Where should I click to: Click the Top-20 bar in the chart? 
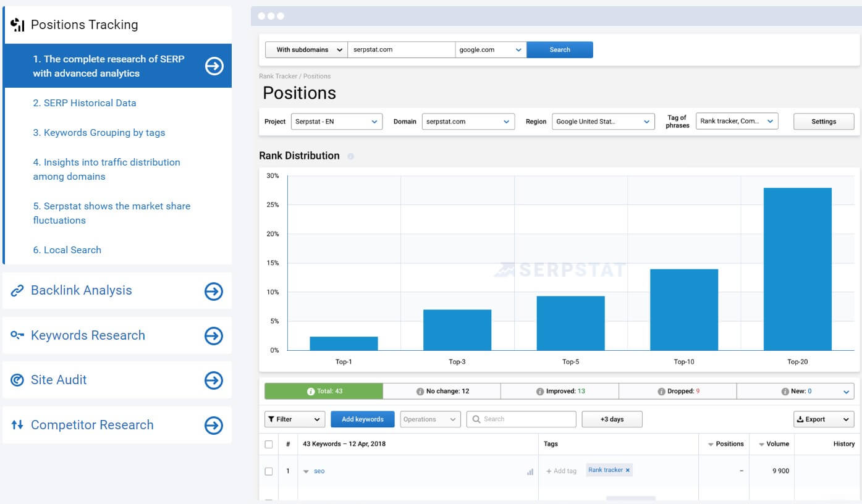(x=797, y=269)
